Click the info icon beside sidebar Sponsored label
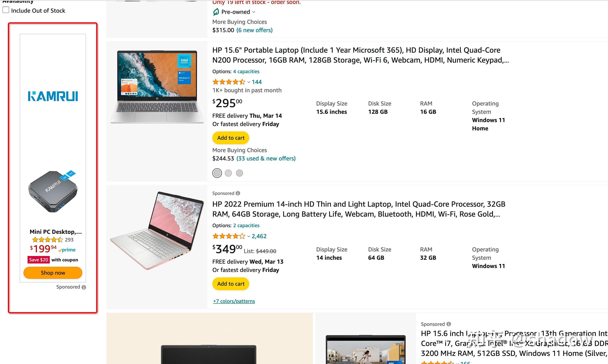 [84, 287]
